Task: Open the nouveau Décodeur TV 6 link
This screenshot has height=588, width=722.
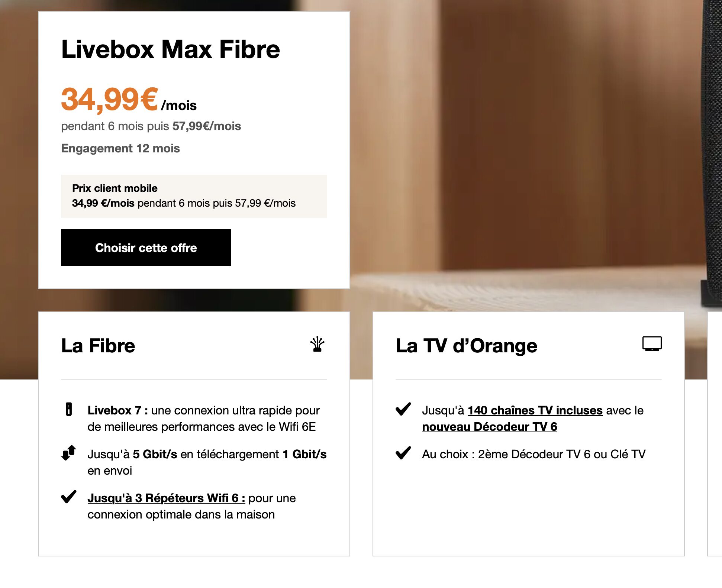Action: (490, 427)
